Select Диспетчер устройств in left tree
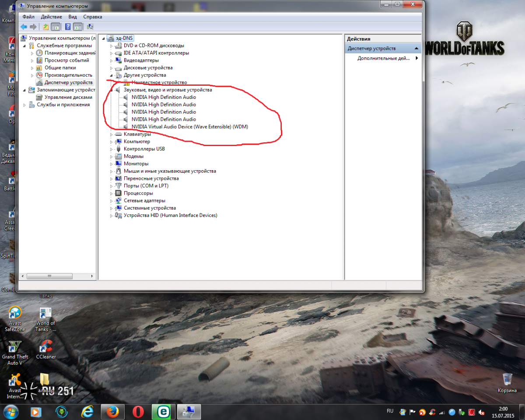Image resolution: width=525 pixels, height=420 pixels. [x=68, y=82]
